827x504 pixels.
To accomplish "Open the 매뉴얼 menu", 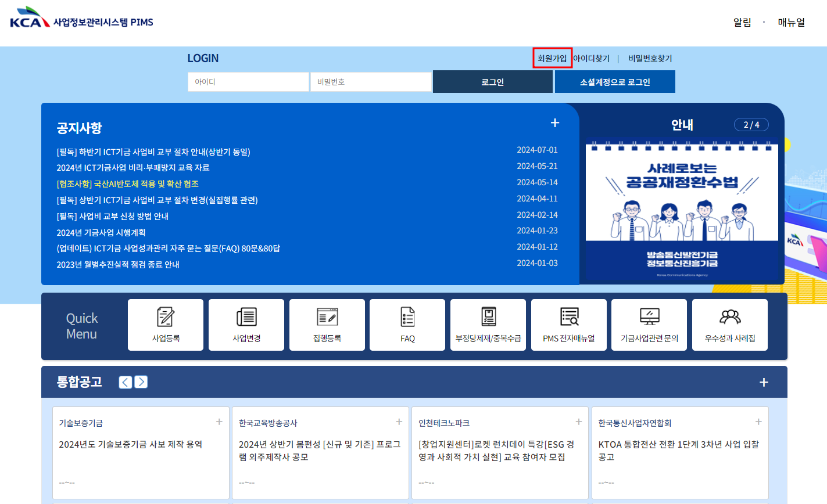I will click(x=792, y=22).
